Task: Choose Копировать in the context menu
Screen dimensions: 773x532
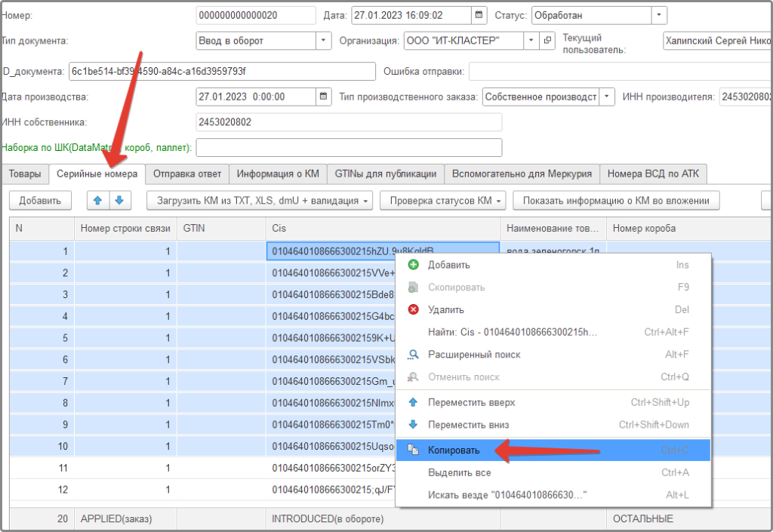Action: click(x=553, y=450)
